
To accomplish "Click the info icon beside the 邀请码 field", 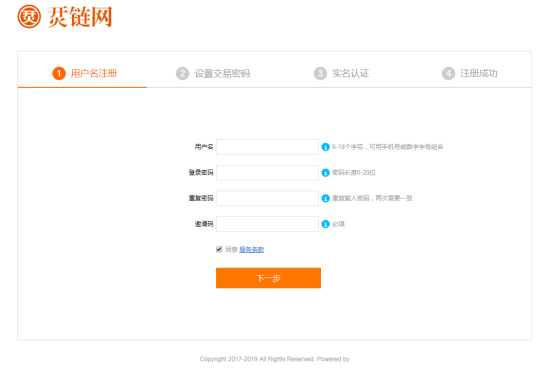I will click(325, 224).
